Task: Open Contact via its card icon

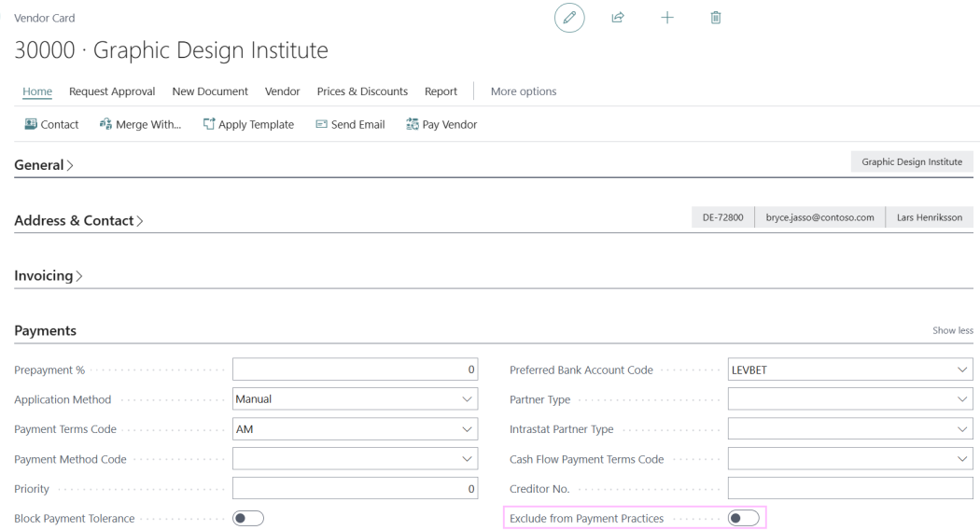Action: point(31,124)
